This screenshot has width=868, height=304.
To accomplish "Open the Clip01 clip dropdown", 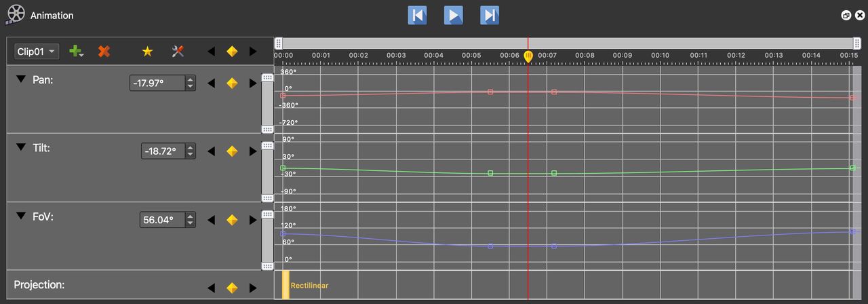I will (37, 52).
